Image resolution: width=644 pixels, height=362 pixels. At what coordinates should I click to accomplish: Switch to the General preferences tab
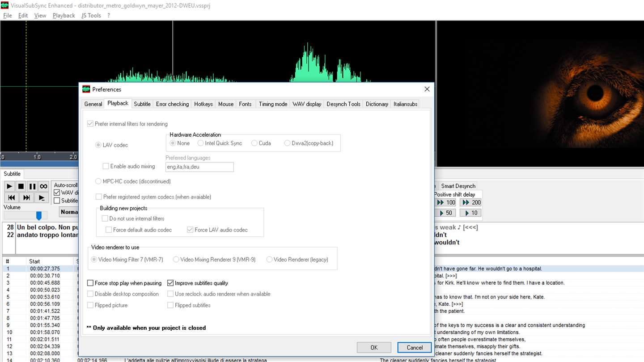click(x=93, y=104)
